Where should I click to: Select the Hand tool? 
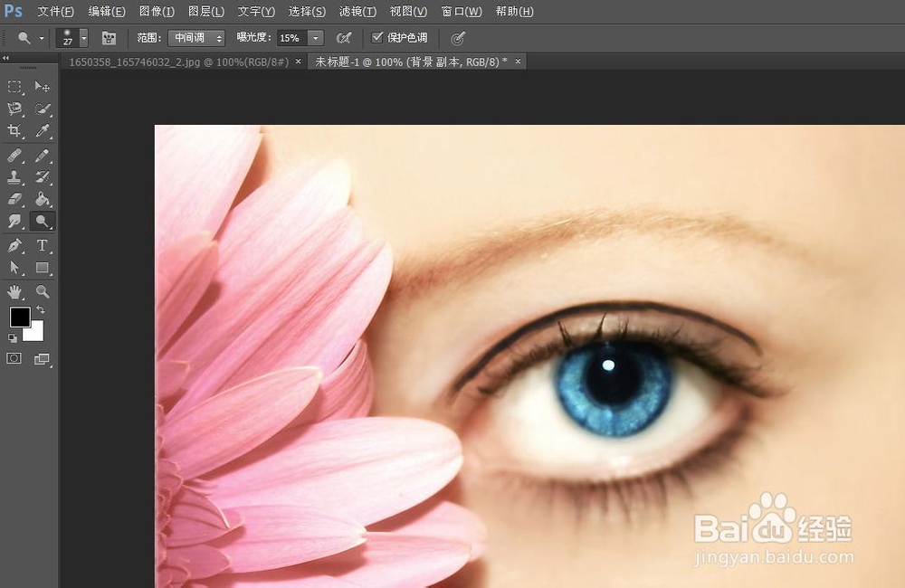(14, 291)
